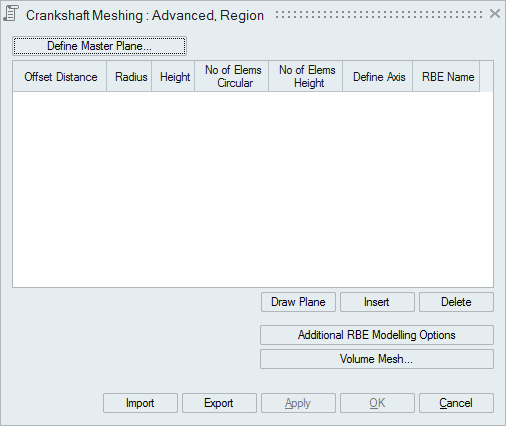
Task: Click the script icon in title bar
Action: pos(11,14)
